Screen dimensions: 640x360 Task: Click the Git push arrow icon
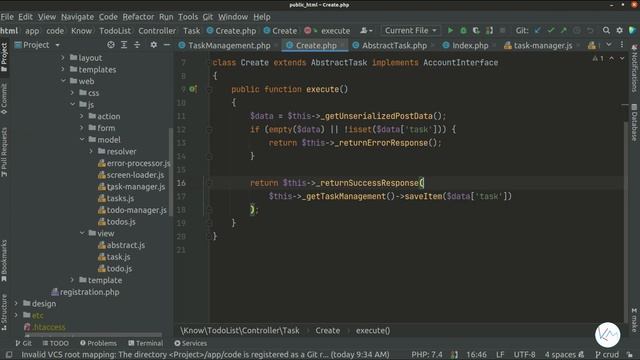click(x=564, y=31)
